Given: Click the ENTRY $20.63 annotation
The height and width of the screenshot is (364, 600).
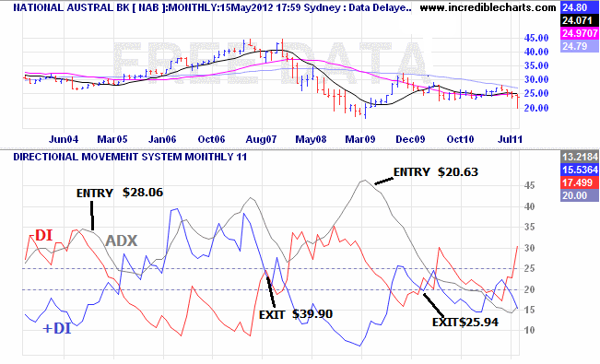Looking at the screenshot, I should tap(436, 172).
